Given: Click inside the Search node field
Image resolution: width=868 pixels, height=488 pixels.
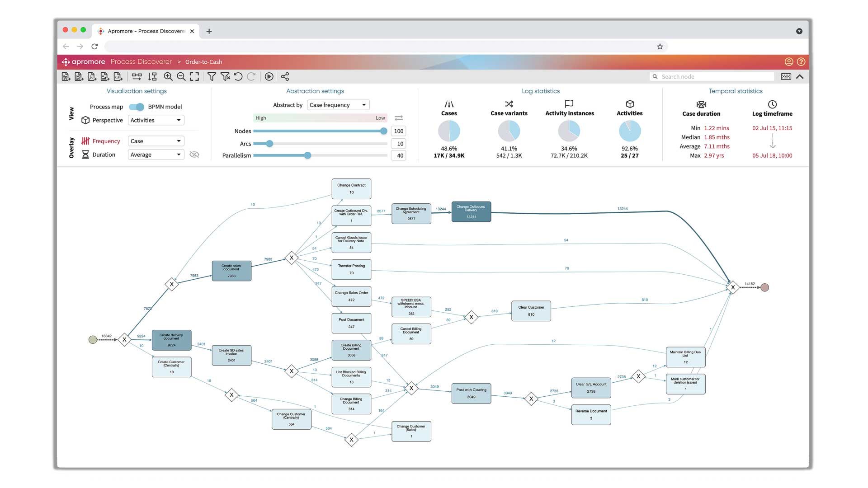Looking at the screenshot, I should tap(710, 76).
